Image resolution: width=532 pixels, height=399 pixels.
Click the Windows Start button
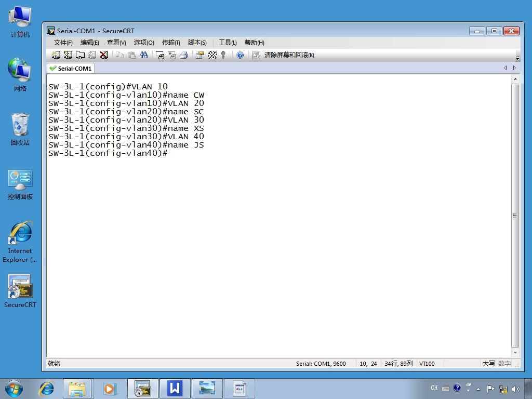click(14, 389)
